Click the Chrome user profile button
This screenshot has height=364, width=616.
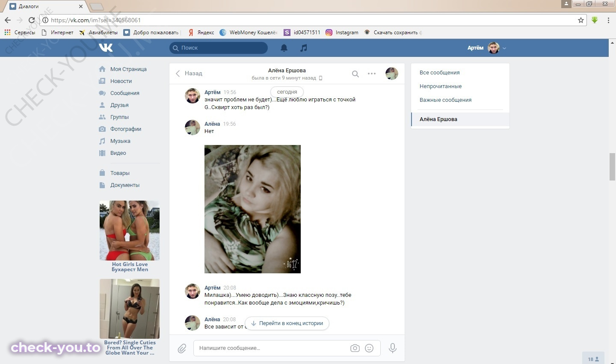566,4
